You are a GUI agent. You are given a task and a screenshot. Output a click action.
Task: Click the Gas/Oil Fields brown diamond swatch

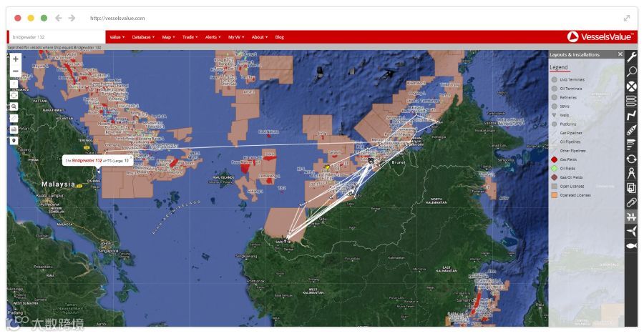click(554, 177)
